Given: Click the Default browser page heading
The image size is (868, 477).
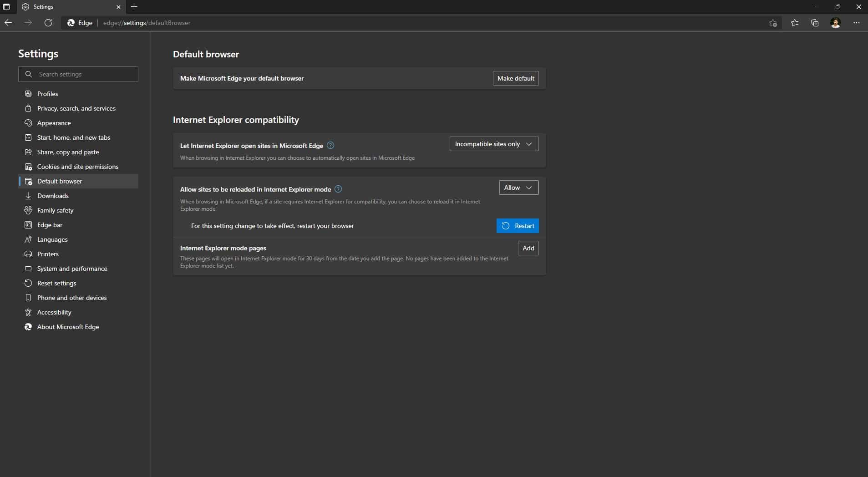Looking at the screenshot, I should coord(206,54).
